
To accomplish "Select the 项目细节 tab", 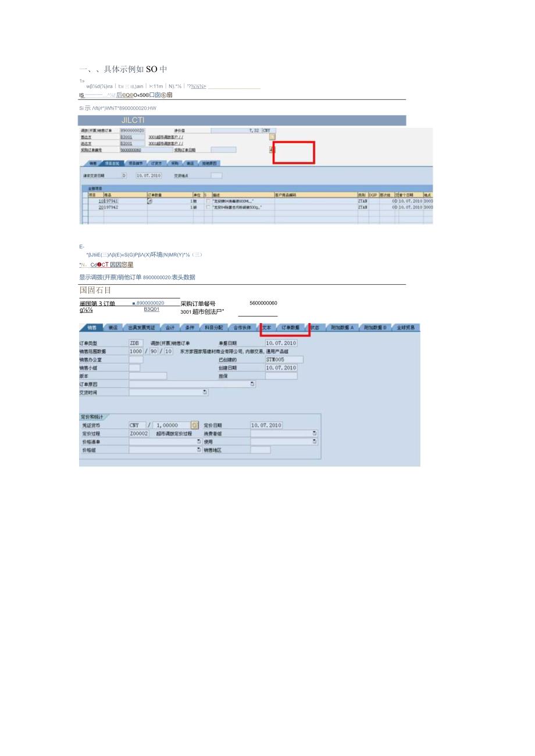I will coord(136,162).
